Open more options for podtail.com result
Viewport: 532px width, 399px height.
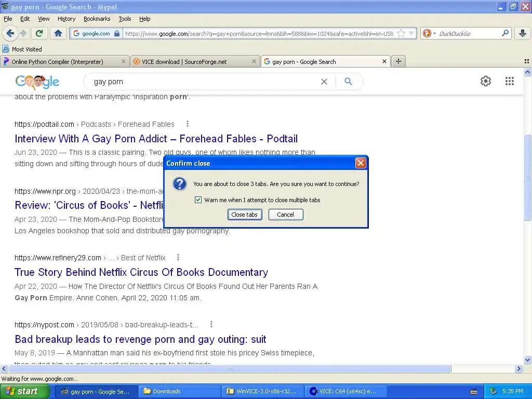187,124
